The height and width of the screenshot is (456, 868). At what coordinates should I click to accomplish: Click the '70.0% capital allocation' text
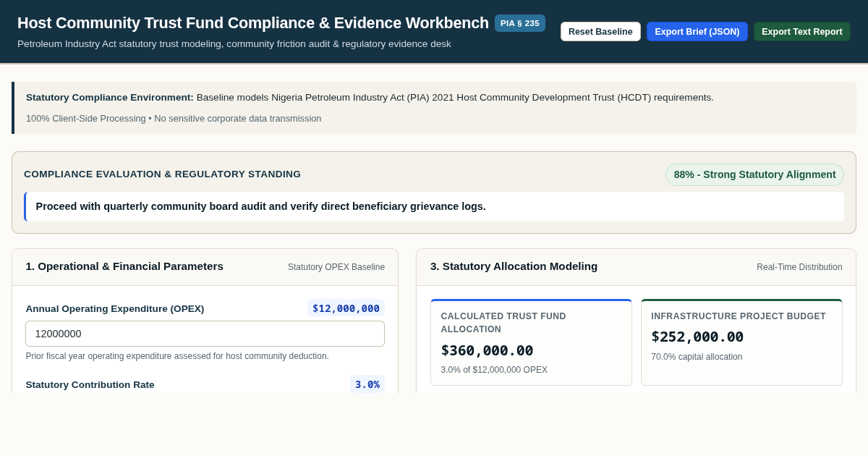(x=697, y=357)
